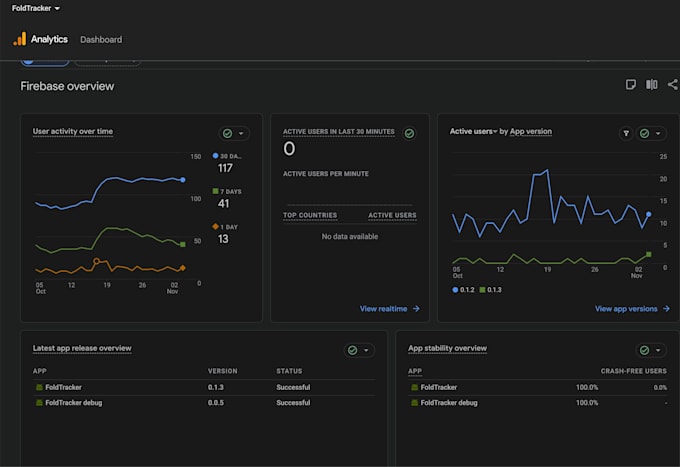Click the Analytics logo icon
This screenshot has width=680, height=467.
tap(20, 39)
